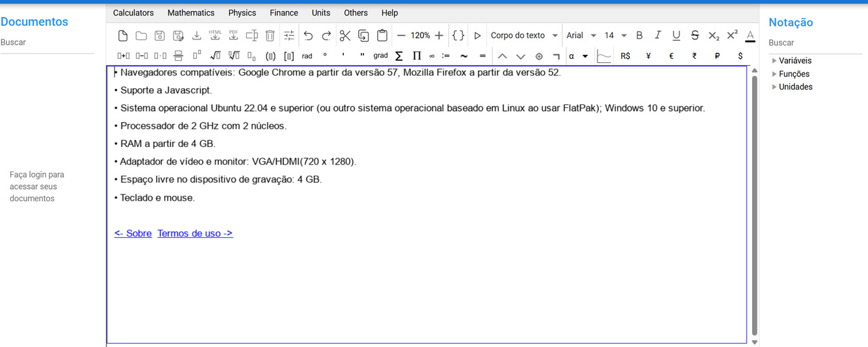Image resolution: width=868 pixels, height=347 pixels.
Task: Insert a power exponent template
Action: pos(197,56)
